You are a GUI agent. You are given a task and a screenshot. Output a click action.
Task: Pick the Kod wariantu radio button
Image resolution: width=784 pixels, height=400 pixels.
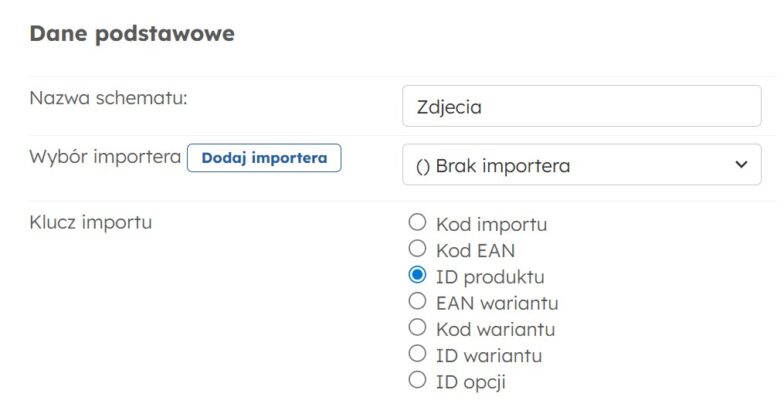[x=418, y=327]
